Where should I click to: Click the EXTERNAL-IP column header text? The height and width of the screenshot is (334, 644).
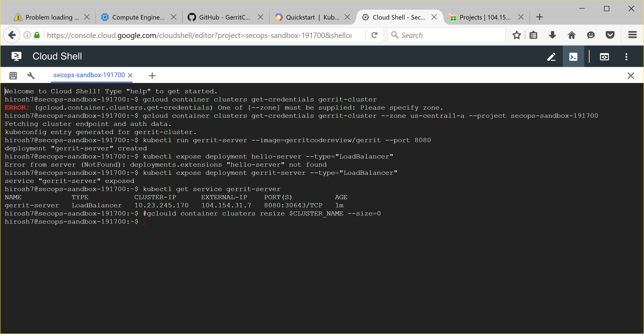point(224,197)
